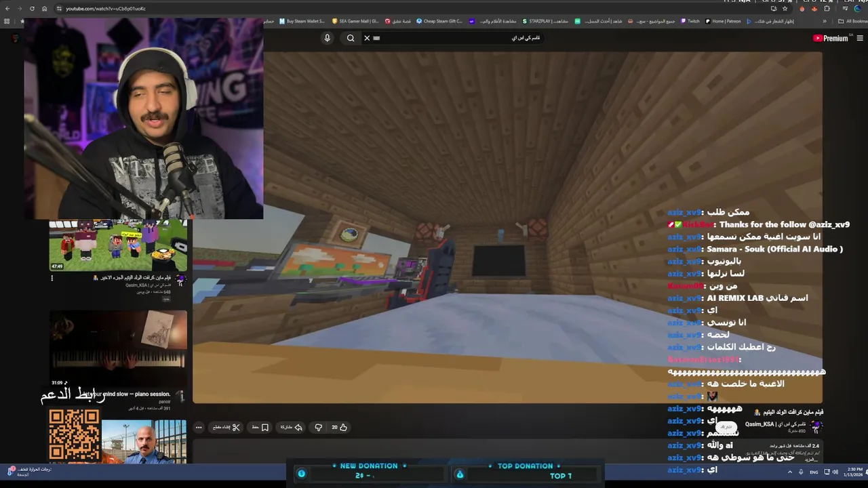Click the 'AI REMIX LAB' chat message
Image resolution: width=868 pixels, height=488 pixels.
[757, 298]
